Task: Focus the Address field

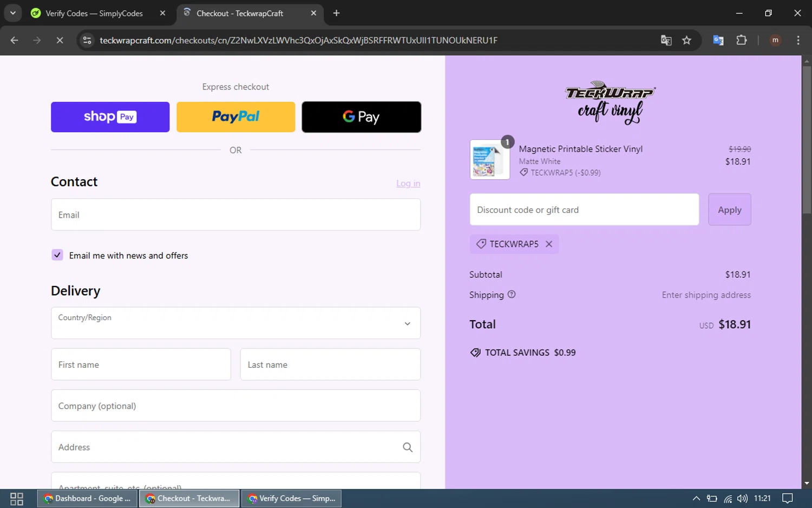Action: pos(235,447)
